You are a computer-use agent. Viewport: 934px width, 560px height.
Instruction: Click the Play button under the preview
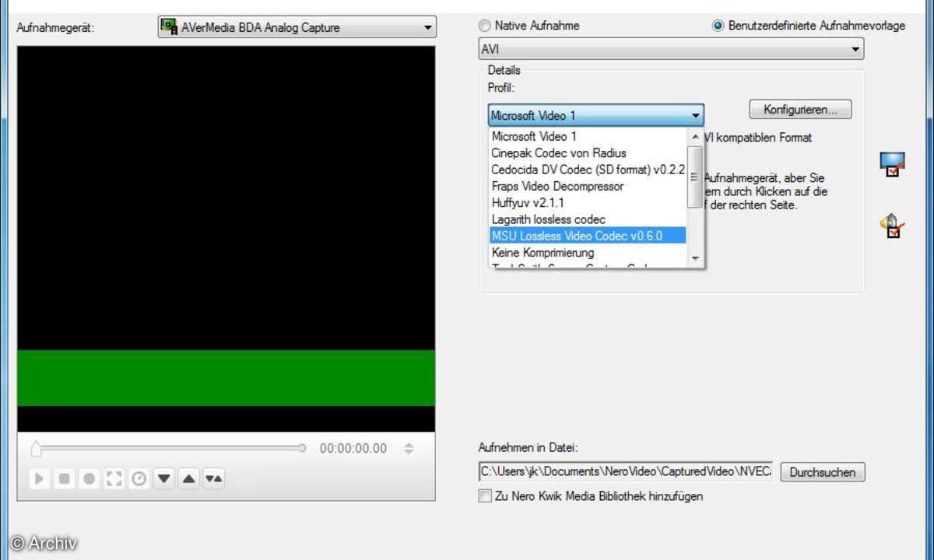click(x=39, y=479)
